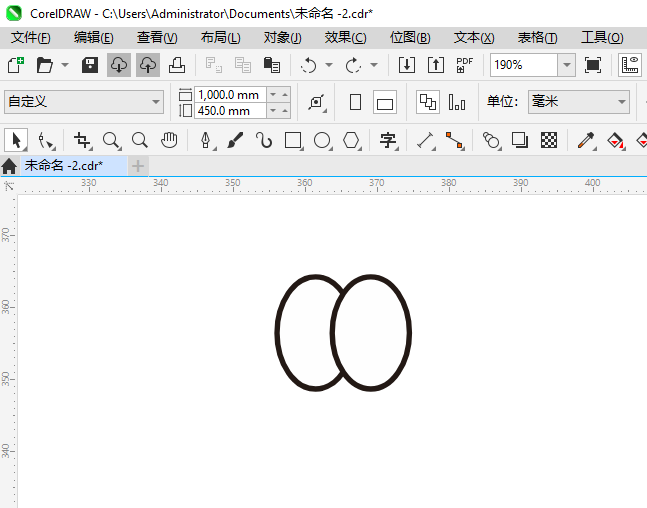This screenshot has width=647, height=508.
Task: Open the units dropdown showing 毫米
Action: (x=579, y=102)
